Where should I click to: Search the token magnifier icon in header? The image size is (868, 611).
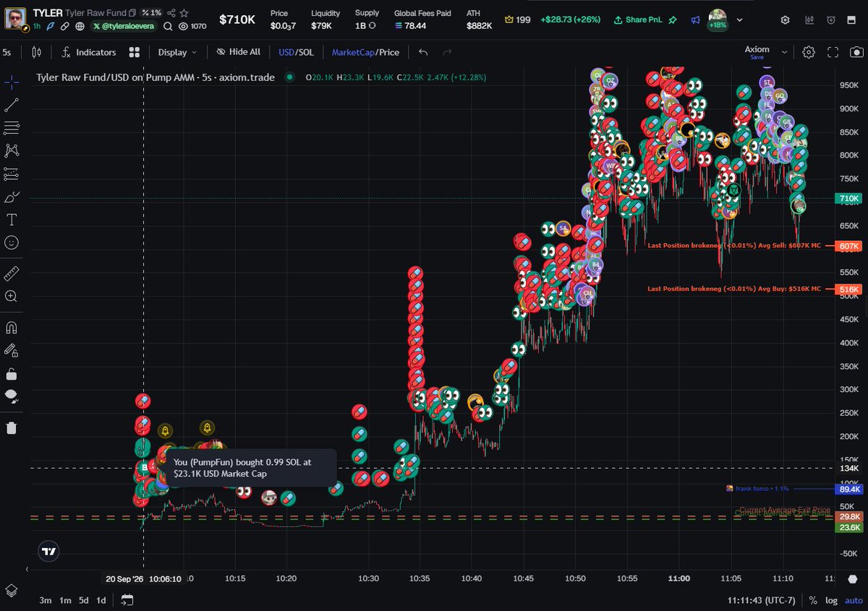[x=168, y=26]
